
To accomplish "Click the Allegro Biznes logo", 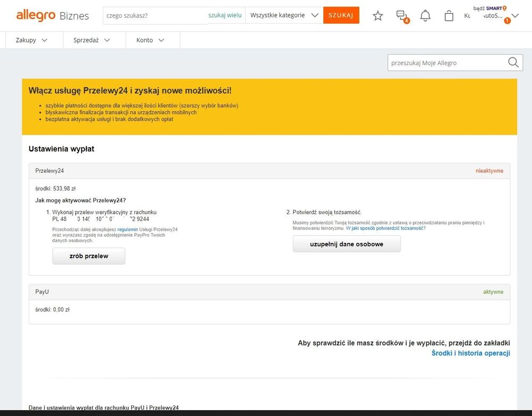I will coord(52,15).
